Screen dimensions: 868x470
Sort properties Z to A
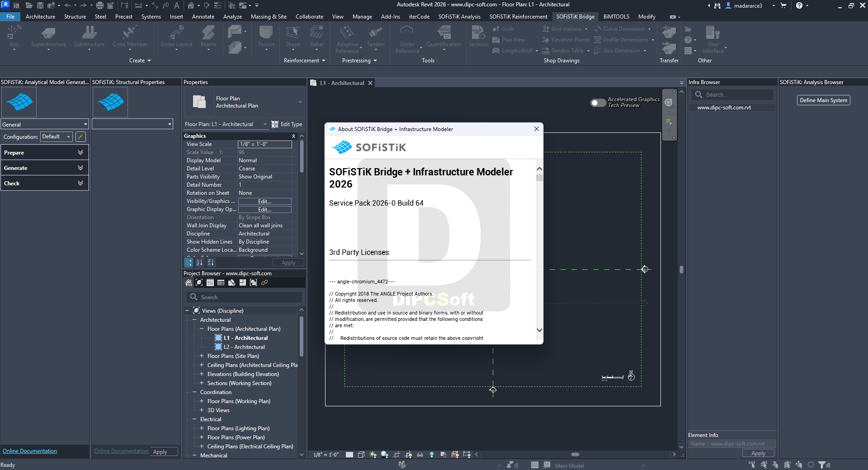click(211, 262)
